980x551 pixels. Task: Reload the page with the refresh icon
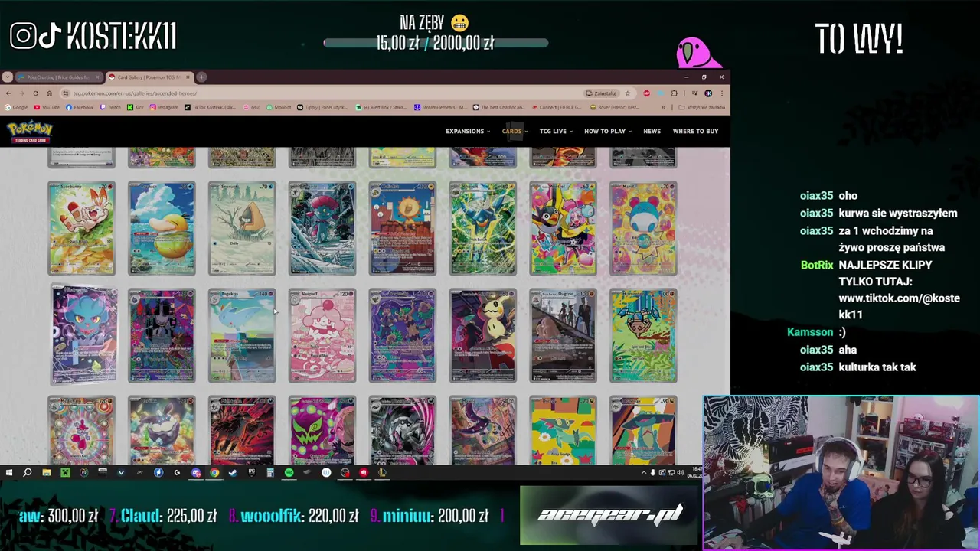35,93
